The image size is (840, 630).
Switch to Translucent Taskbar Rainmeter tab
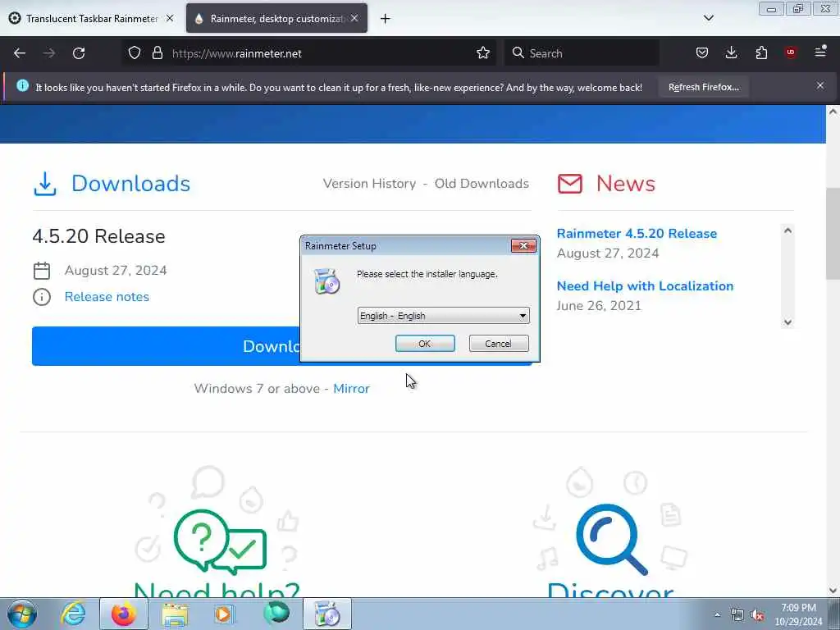92,19
